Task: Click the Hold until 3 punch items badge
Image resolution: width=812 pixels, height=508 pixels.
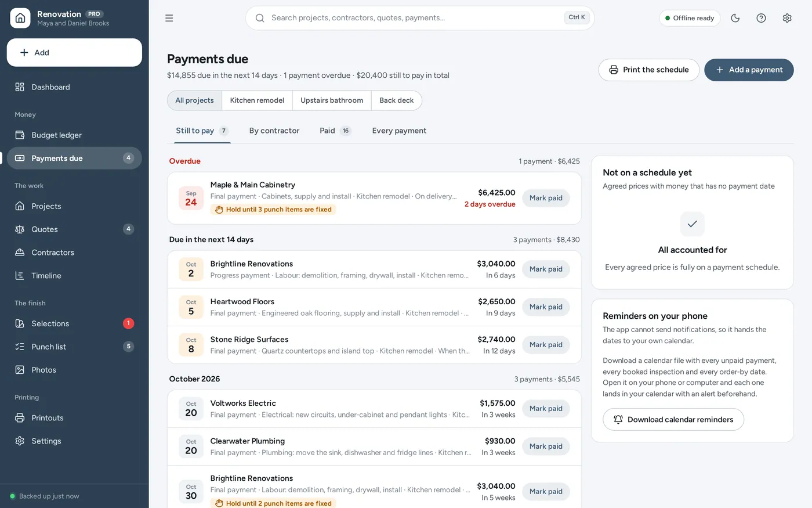Action: point(273,210)
